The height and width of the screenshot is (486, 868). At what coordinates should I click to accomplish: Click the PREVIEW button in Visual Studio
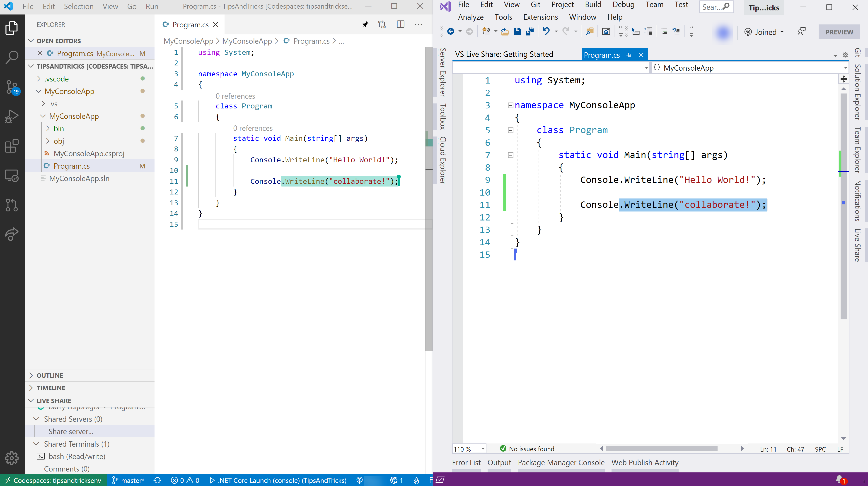(x=839, y=32)
